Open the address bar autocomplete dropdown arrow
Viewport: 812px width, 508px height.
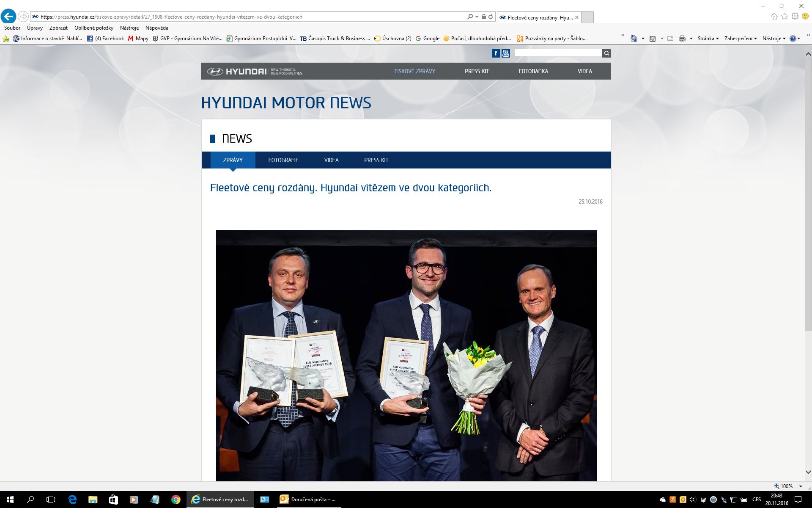(477, 17)
